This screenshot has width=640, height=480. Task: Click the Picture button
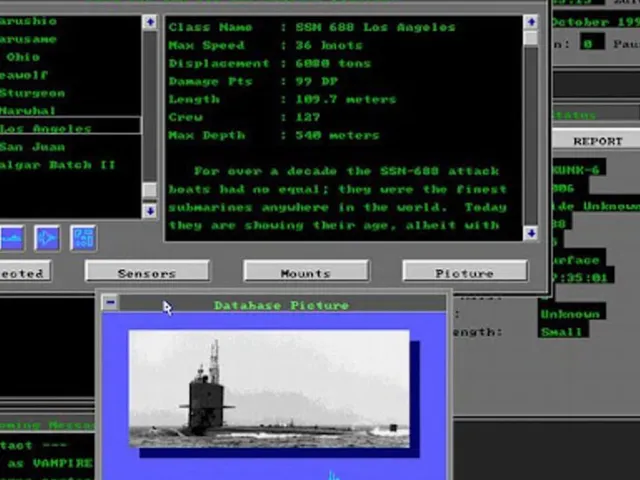point(465,271)
